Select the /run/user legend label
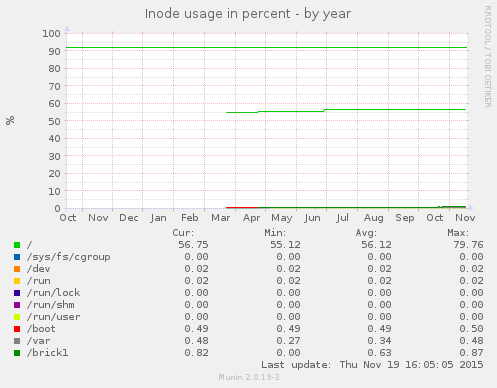The height and width of the screenshot is (388, 497). click(x=54, y=317)
